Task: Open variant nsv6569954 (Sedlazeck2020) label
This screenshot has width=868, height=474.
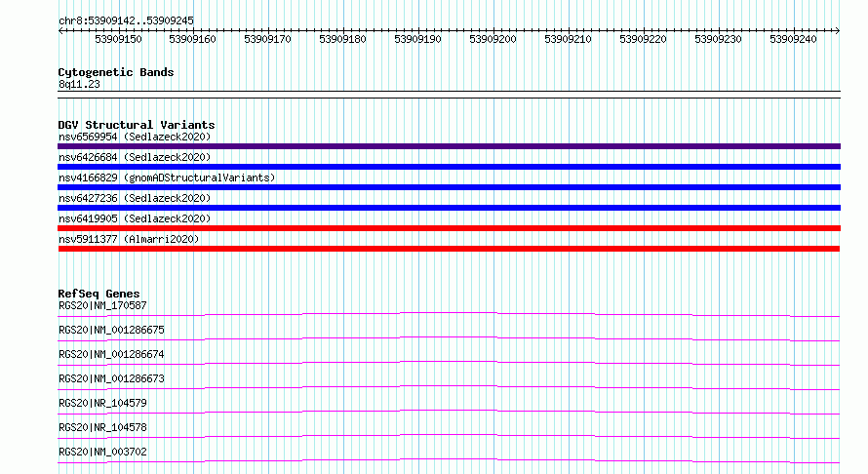Action: point(135,137)
